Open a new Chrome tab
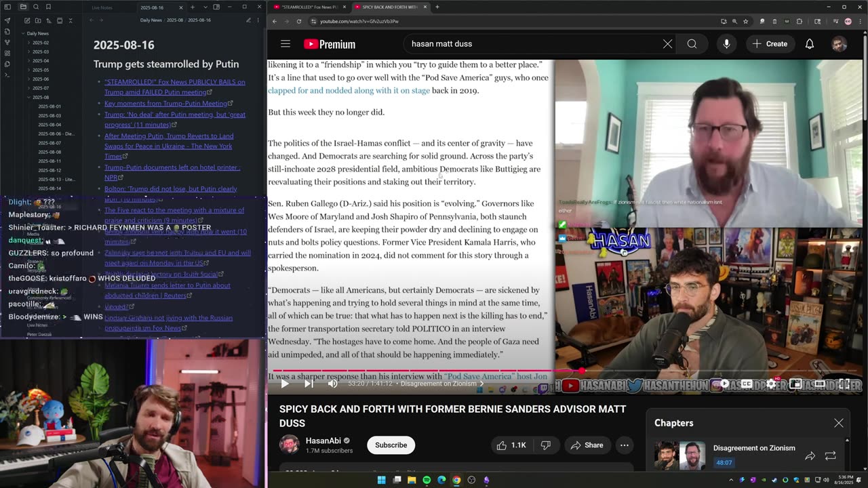This screenshot has height=488, width=868. pos(437,7)
